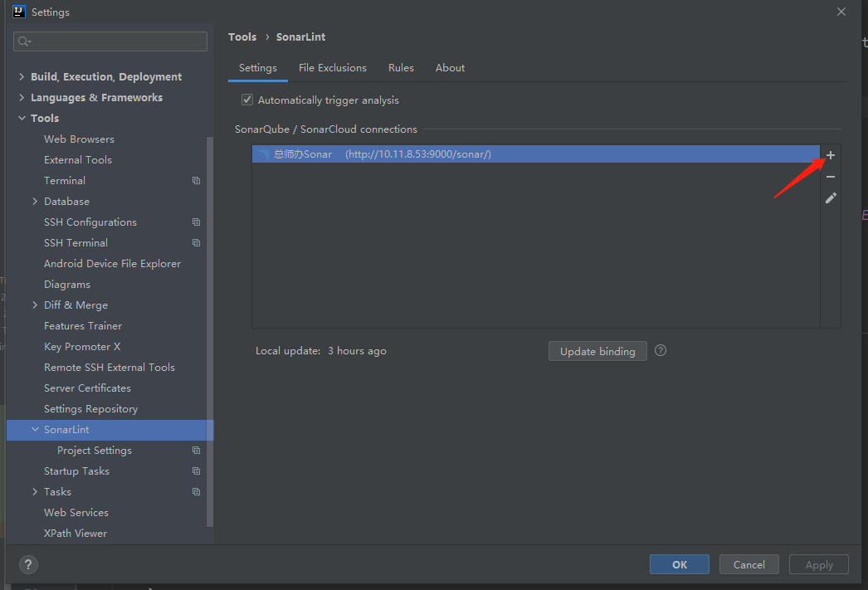Expand the Diff & Merge node
Screen dimensions: 868x590
coord(35,305)
